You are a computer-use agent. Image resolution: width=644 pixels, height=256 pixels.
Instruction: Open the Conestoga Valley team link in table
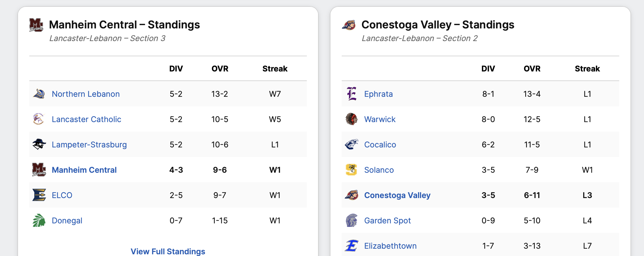point(397,195)
